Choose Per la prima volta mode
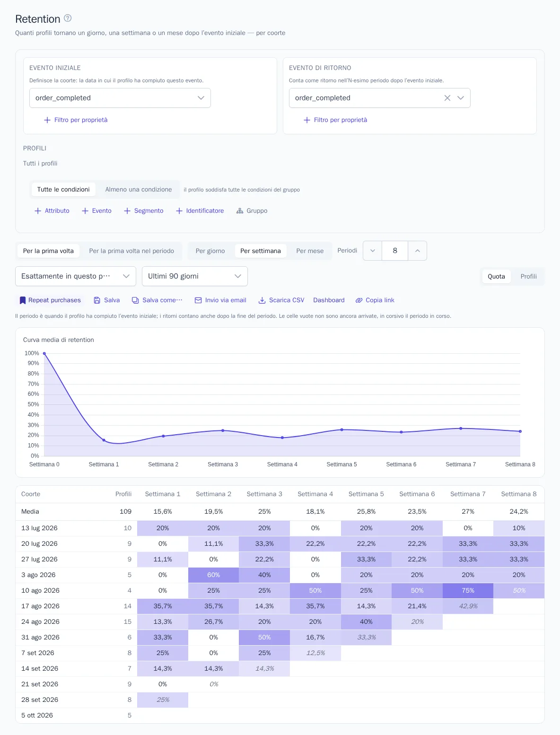Viewport: 560px width, 735px height. point(48,251)
